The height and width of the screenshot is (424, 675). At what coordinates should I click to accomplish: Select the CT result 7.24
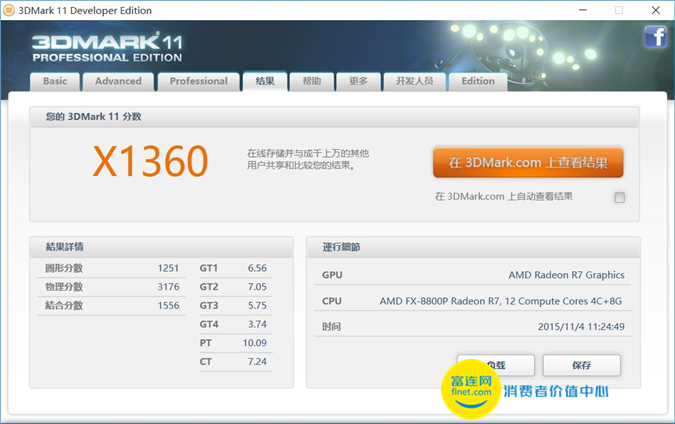[x=257, y=362]
